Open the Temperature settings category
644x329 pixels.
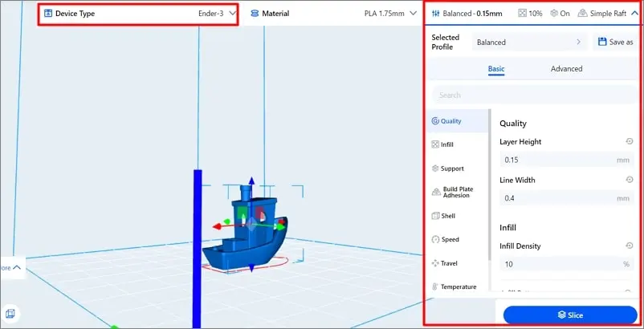[454, 286]
